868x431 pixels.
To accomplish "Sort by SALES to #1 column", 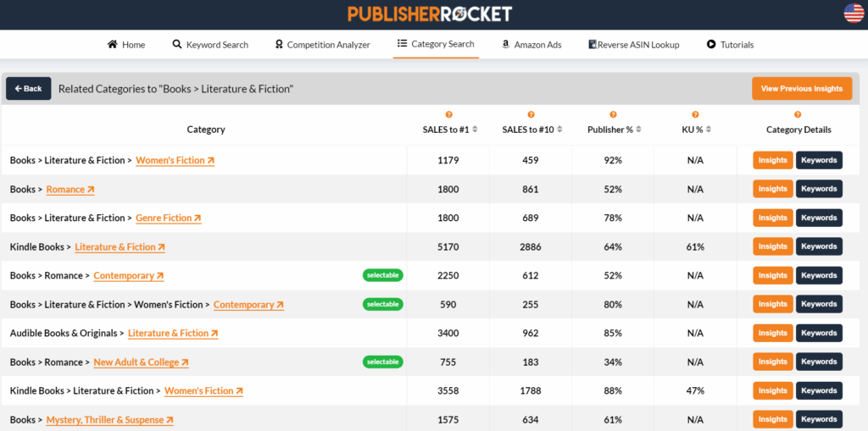I will coord(475,130).
